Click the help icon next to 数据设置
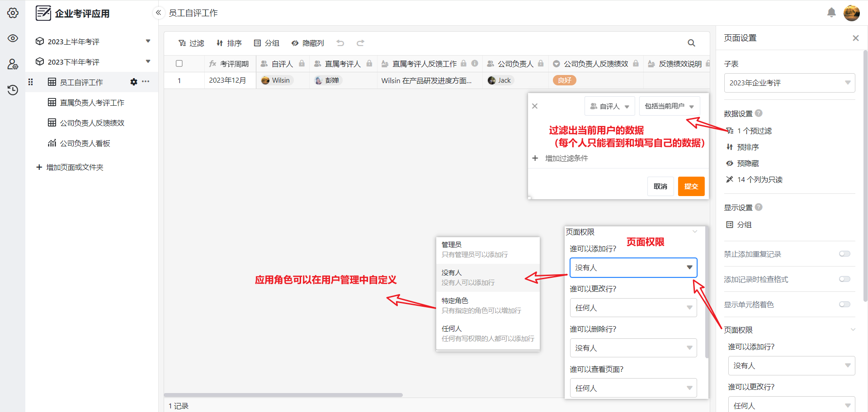 [x=759, y=113]
